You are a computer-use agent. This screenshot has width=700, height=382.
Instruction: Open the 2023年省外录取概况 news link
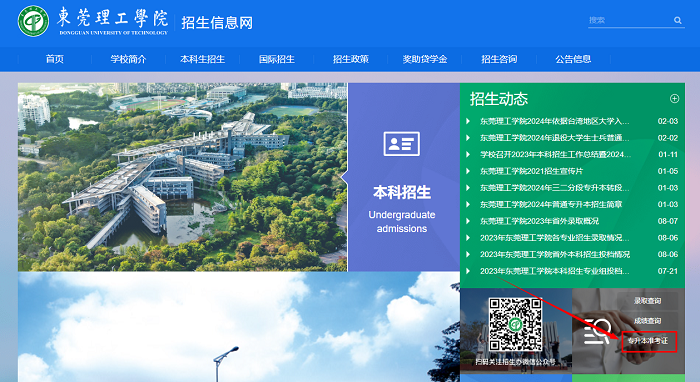point(539,221)
